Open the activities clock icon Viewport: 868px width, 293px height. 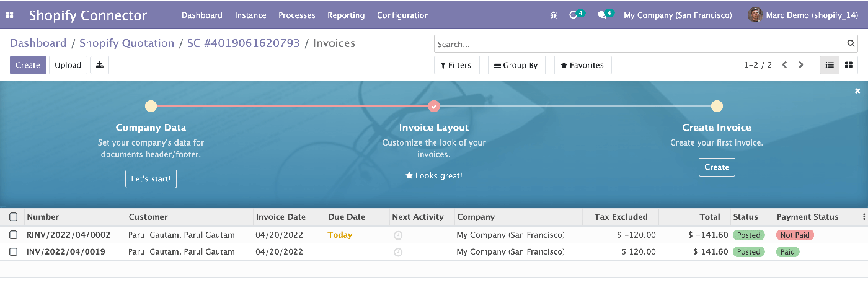[x=573, y=15]
